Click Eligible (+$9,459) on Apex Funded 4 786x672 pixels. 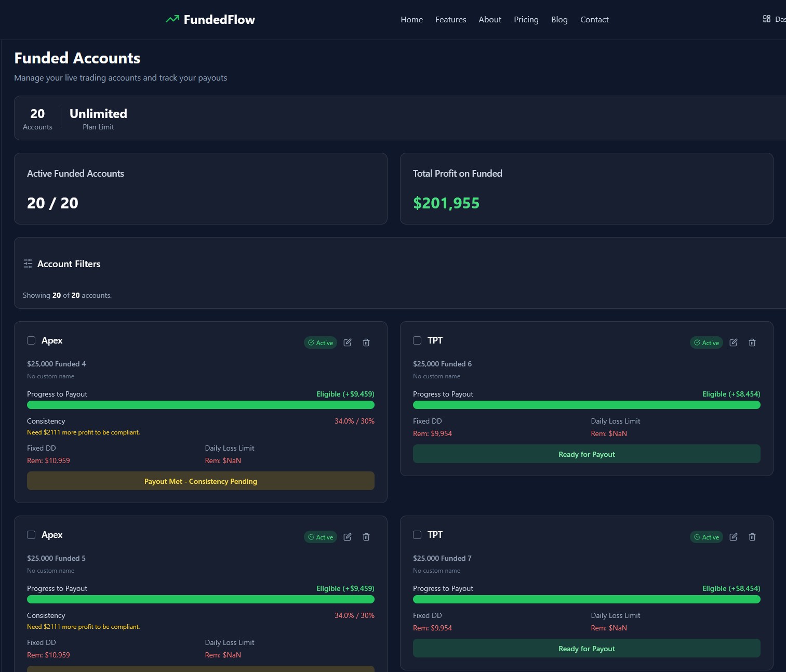point(345,394)
